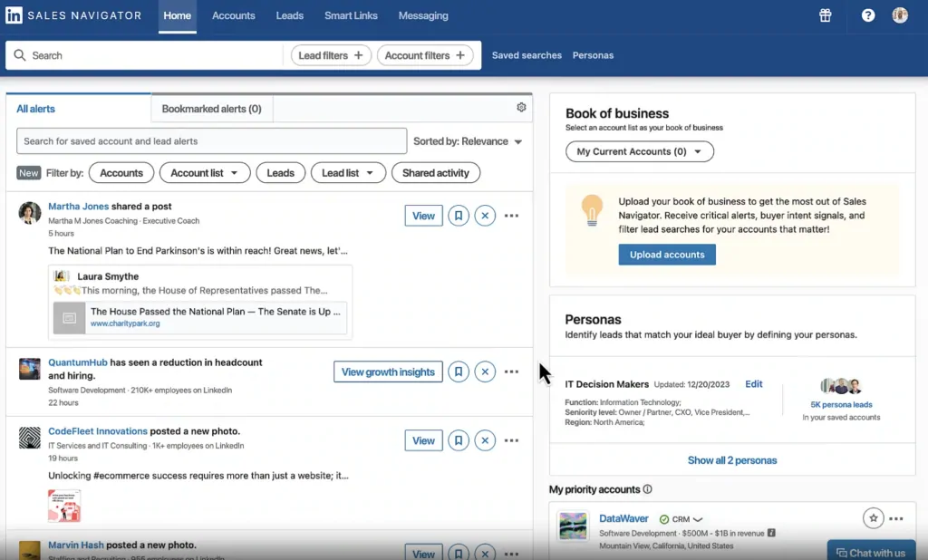Click the persona leads avatars group
928x560 pixels.
coord(841,387)
